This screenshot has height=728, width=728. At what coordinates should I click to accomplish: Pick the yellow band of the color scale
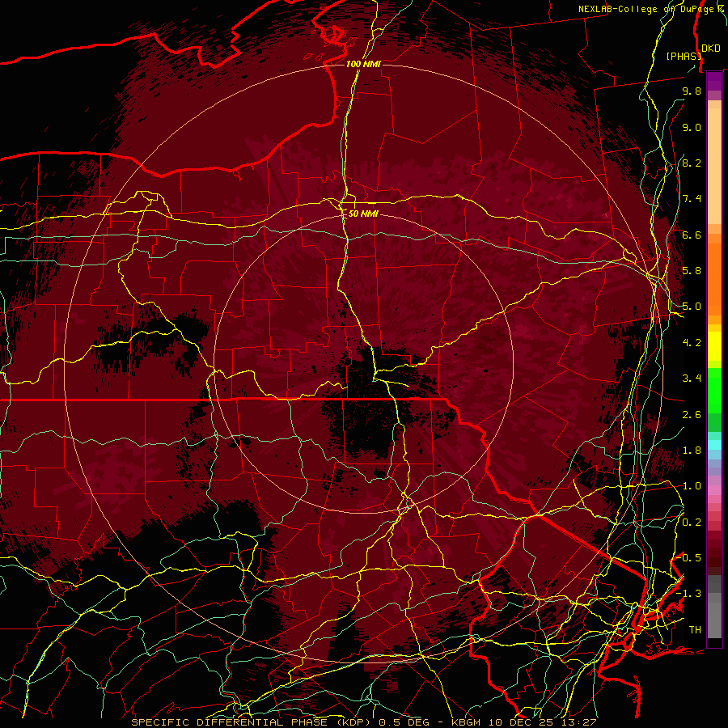[714, 346]
